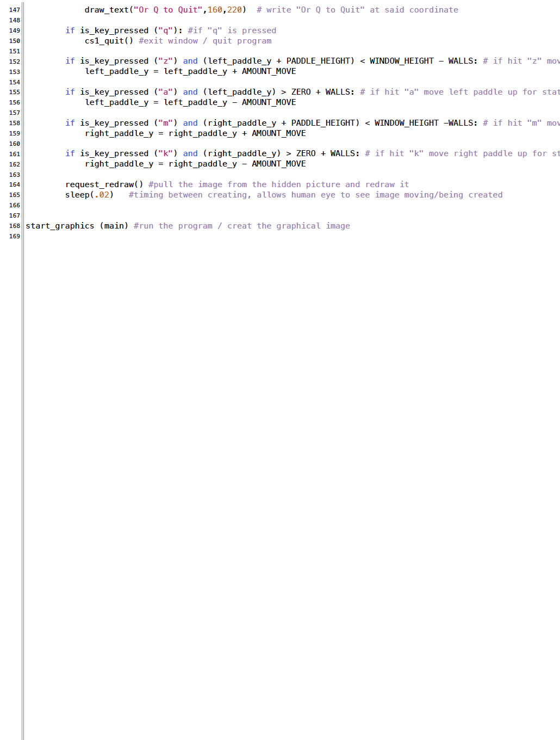Click AMOUNT_MOVE on line 153
Screen dimensions: 560x740
pyautogui.click(x=269, y=71)
